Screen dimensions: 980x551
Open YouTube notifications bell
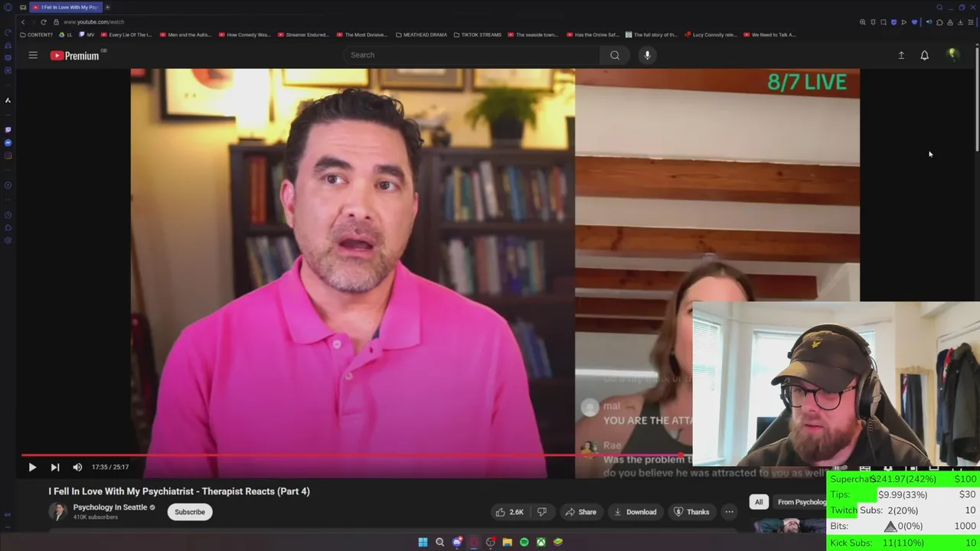[x=924, y=55]
